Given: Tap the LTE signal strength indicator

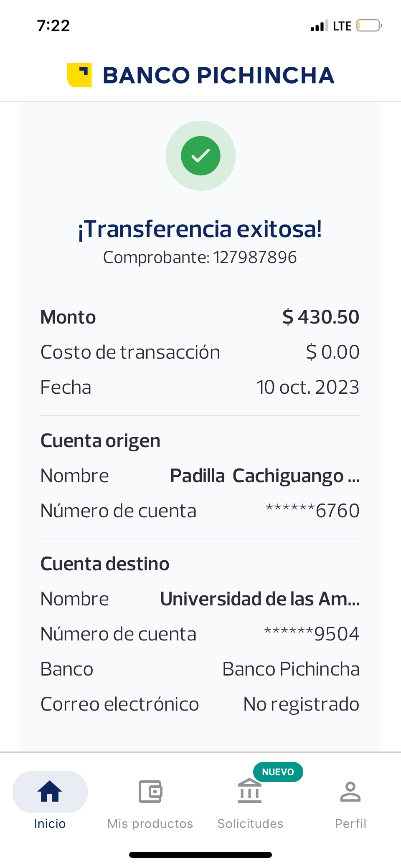Looking at the screenshot, I should pos(320,26).
